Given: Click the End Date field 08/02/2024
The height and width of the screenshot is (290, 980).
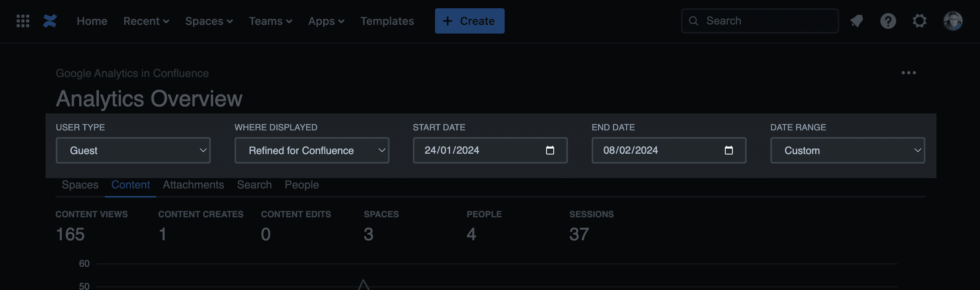Looking at the screenshot, I should click(x=669, y=150).
